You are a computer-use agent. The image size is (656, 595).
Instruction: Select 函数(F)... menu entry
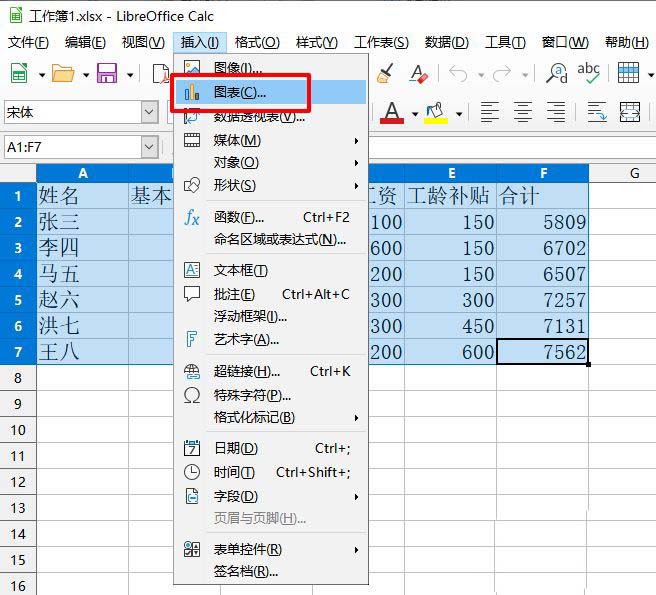point(271,217)
